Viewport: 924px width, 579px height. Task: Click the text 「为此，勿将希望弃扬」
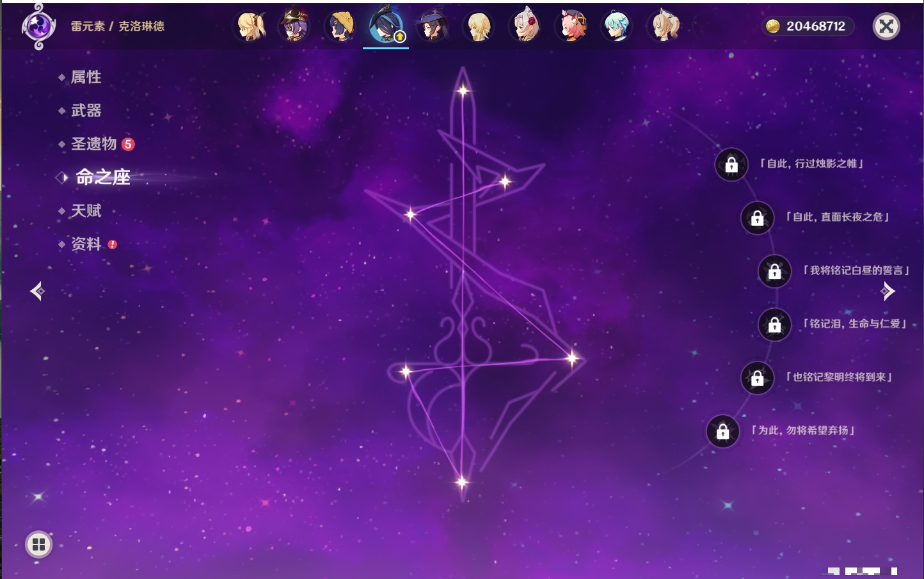803,431
